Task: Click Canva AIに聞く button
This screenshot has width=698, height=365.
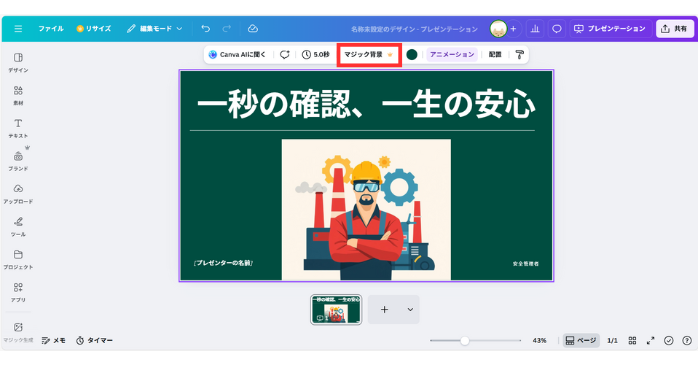Action: pos(237,54)
